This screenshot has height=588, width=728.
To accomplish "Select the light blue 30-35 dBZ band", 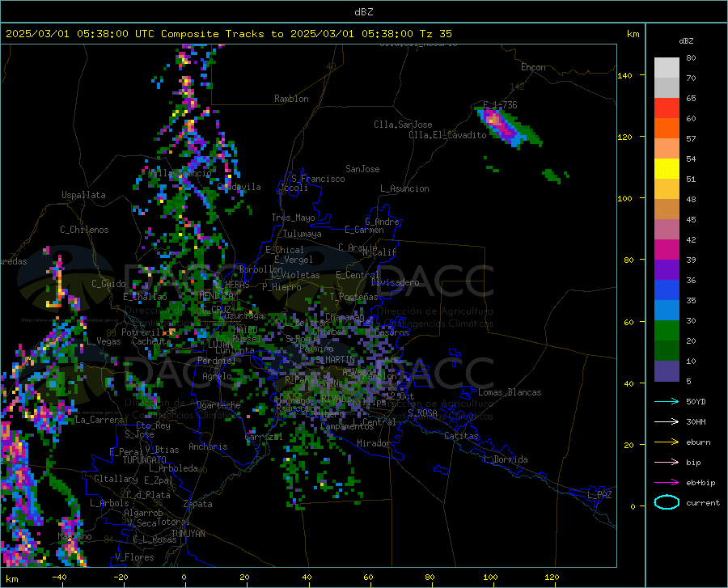I will point(667,311).
